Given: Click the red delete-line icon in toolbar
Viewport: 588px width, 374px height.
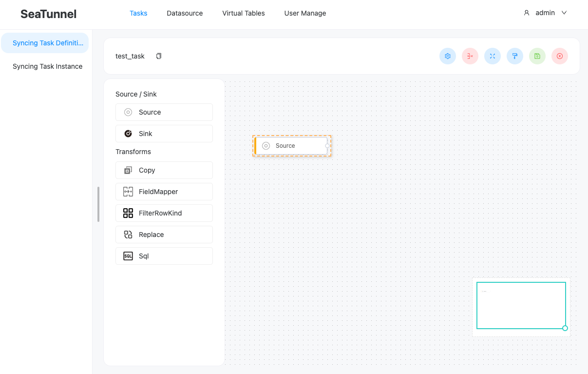Looking at the screenshot, I should coord(470,56).
